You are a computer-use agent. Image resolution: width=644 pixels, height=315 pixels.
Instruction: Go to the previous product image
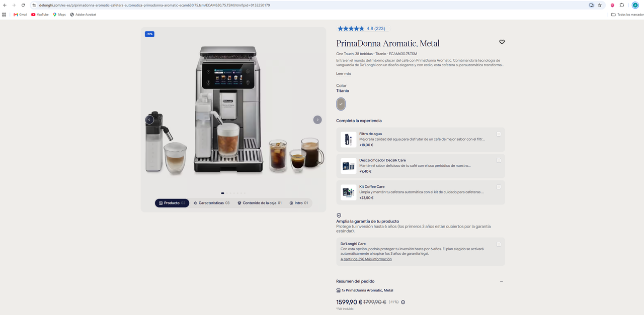pos(149,120)
